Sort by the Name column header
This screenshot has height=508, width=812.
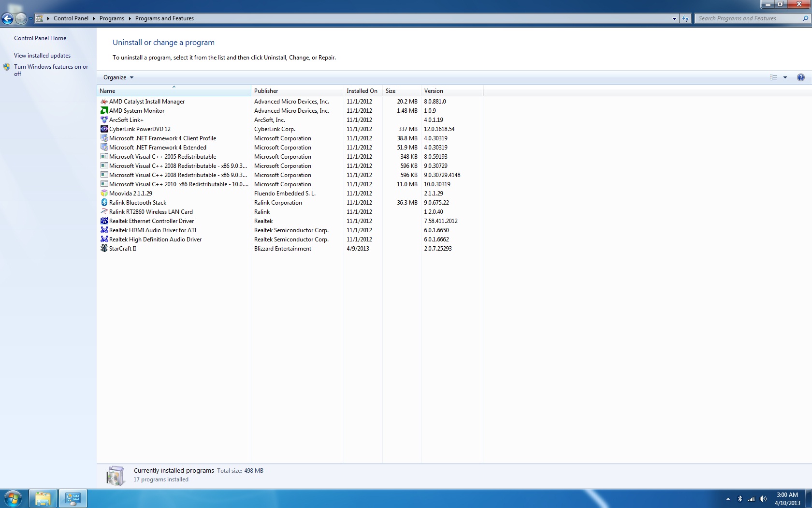(174, 91)
